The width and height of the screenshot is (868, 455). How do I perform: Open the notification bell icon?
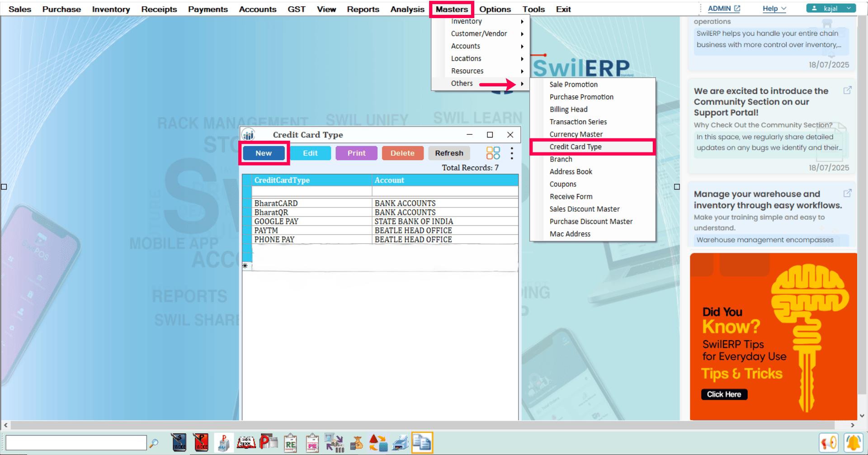[x=853, y=443]
